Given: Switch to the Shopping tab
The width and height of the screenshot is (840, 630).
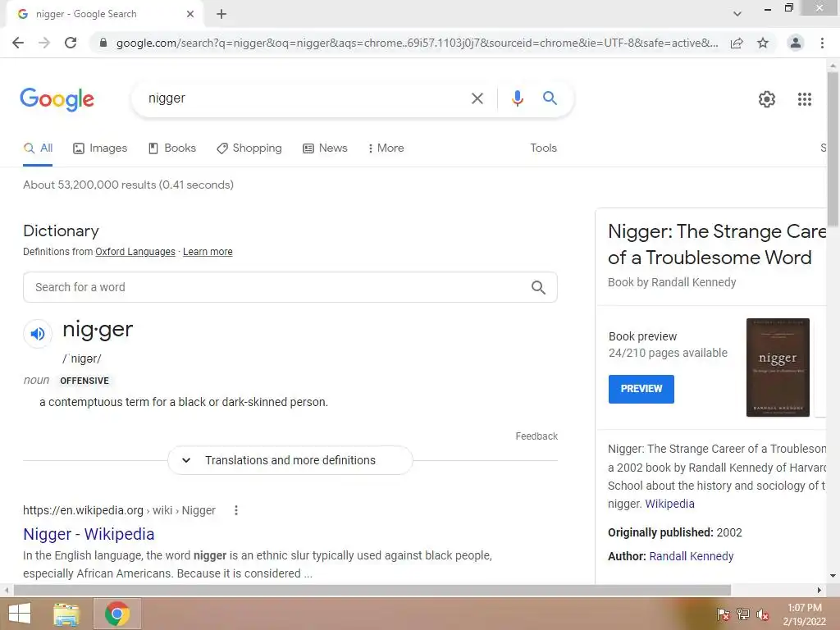Looking at the screenshot, I should 249,148.
